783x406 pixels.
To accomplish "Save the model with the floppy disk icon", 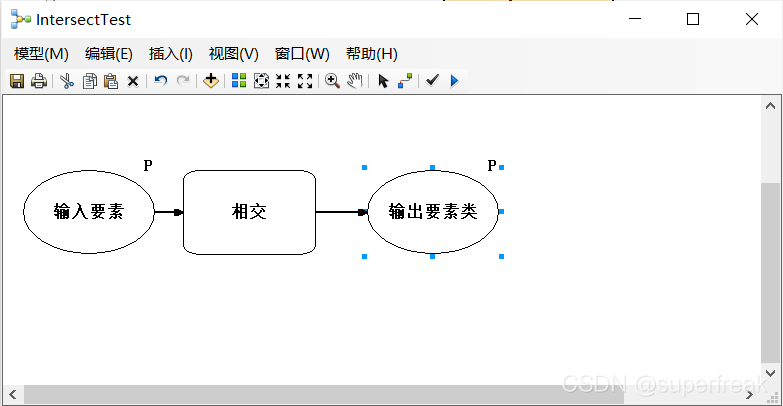I will pos(17,81).
